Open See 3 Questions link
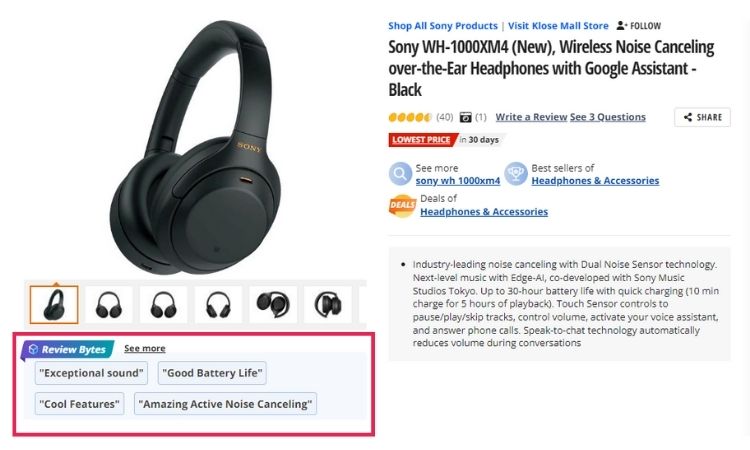This screenshot has width=750, height=450. (608, 117)
